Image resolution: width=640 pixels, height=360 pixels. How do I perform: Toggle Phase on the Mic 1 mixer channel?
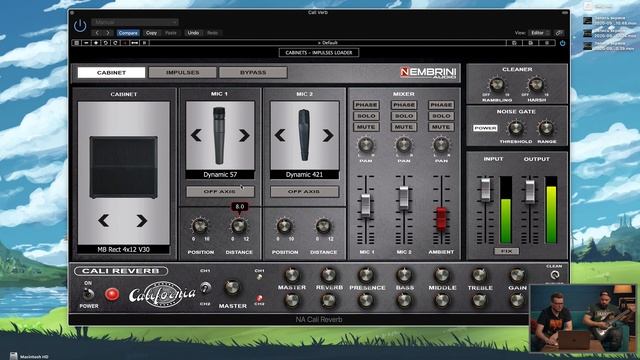tap(366, 105)
